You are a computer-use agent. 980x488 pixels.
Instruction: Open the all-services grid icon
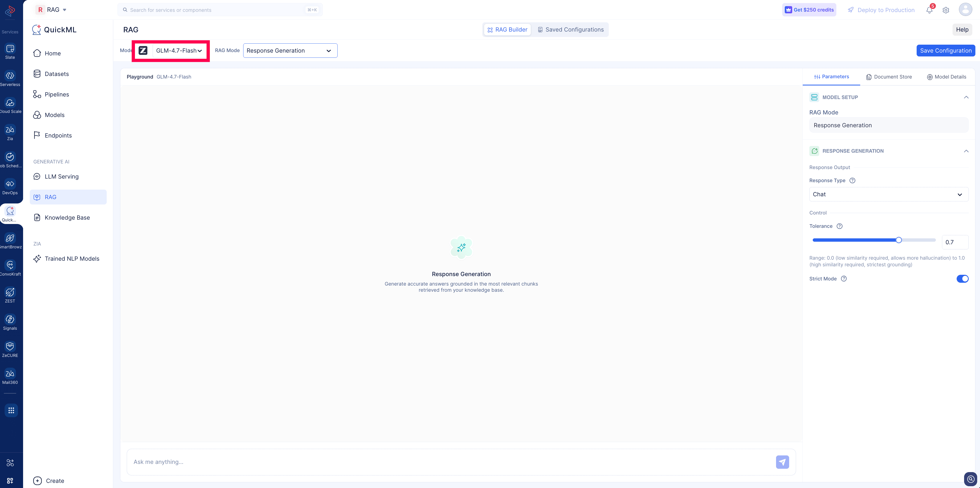(x=11, y=411)
